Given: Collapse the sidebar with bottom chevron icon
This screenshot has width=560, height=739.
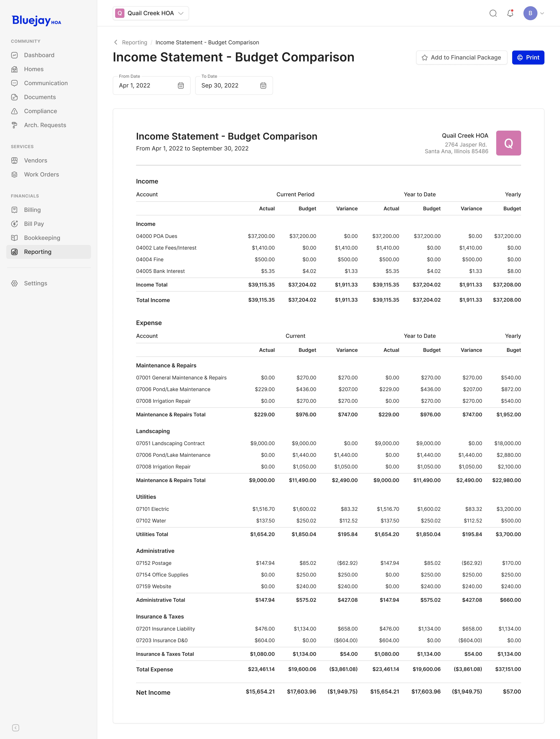Looking at the screenshot, I should pos(15,728).
